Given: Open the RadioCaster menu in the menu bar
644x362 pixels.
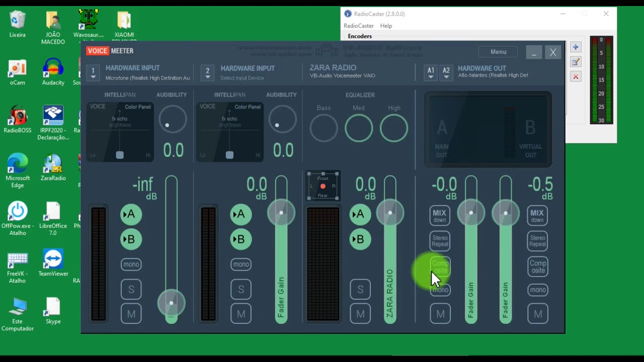Looking at the screenshot, I should 358,26.
